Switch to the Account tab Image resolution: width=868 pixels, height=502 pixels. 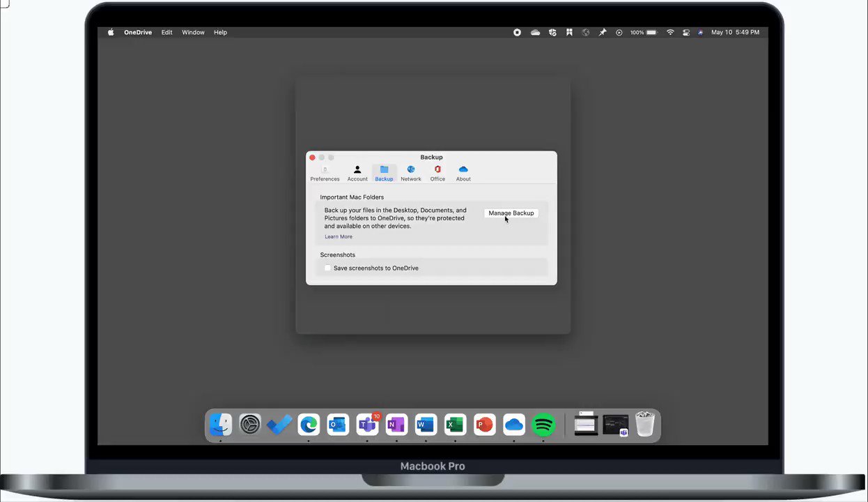pos(357,174)
